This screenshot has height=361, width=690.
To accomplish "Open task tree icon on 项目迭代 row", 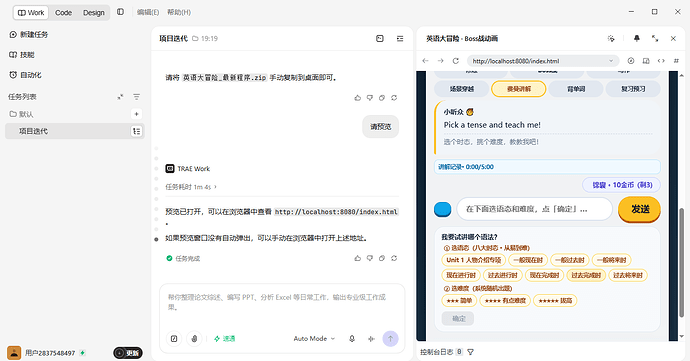I will click(136, 131).
